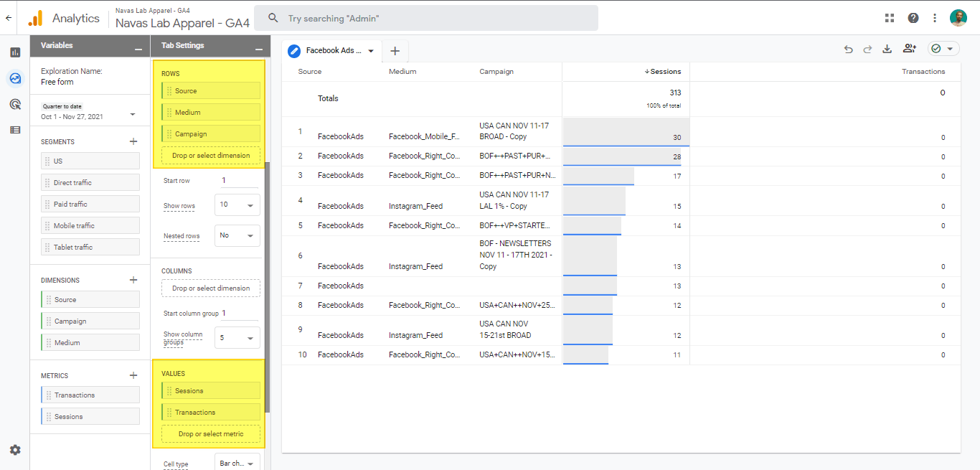
Task: Select Source in the Dimensions list
Action: pyautogui.click(x=90, y=300)
